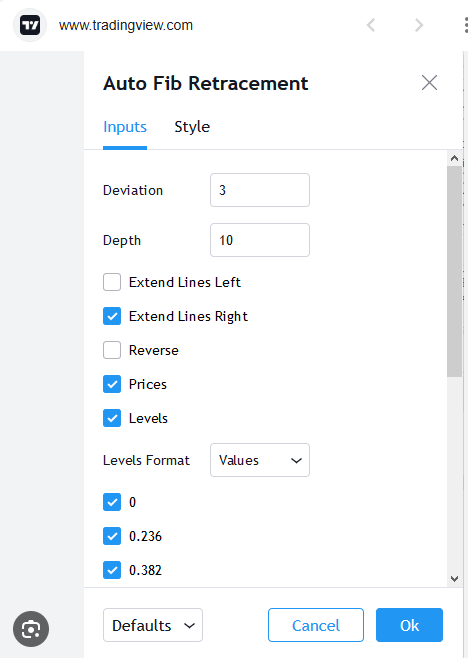Open the screenshot capture lens button

(x=31, y=629)
